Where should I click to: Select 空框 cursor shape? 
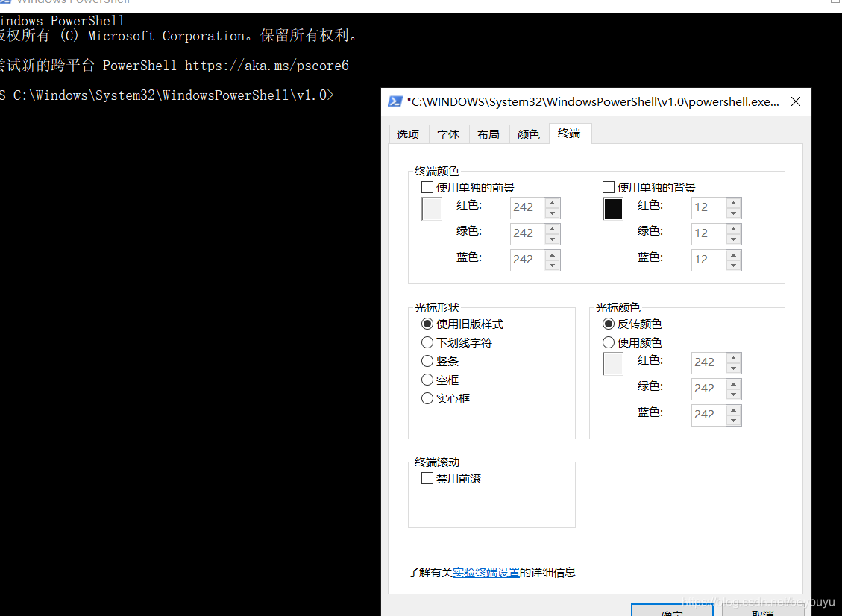coord(427,380)
